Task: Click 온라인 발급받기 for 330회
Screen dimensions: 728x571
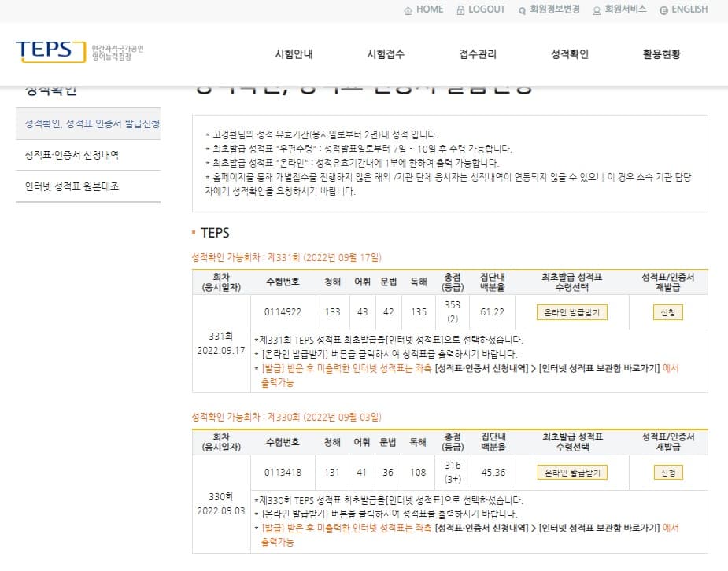Action: [572, 473]
